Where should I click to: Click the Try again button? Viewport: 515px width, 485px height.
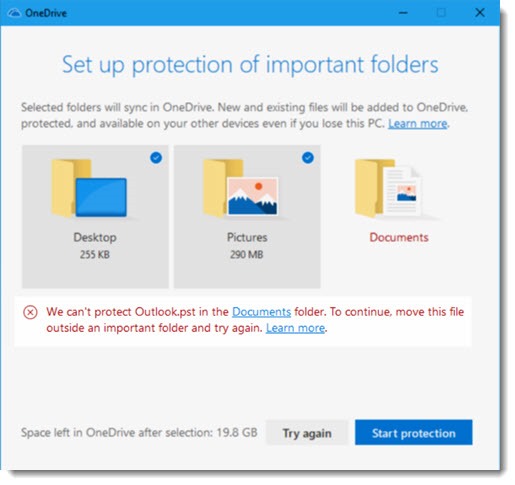307,433
